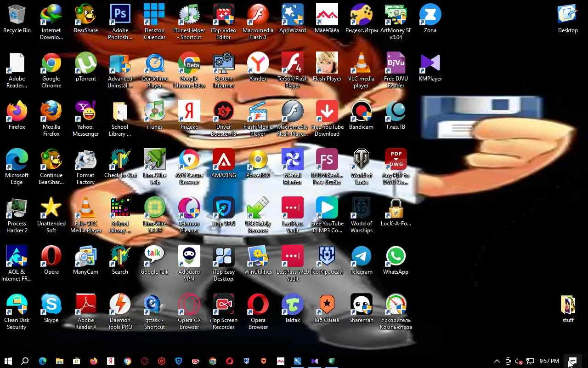Screen dimensions: 588x368
Task: Launch Microsoft Store from the taskbar
Action: [77, 361]
